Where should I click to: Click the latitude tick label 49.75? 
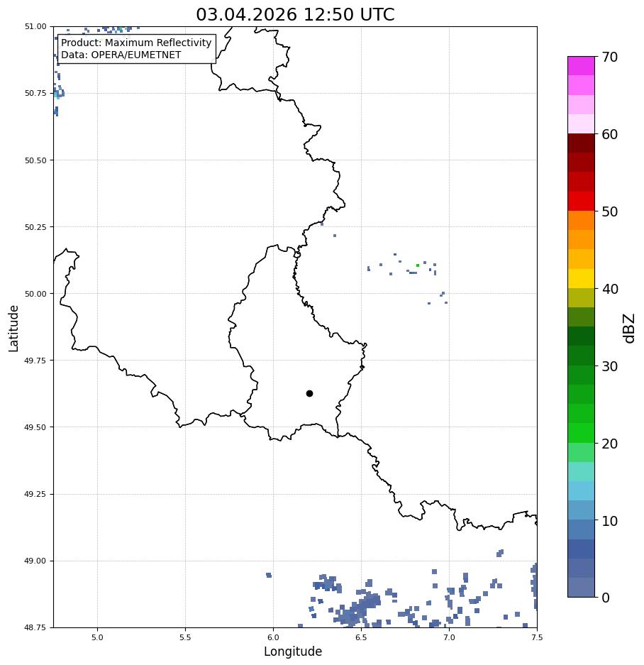pyautogui.click(x=35, y=361)
